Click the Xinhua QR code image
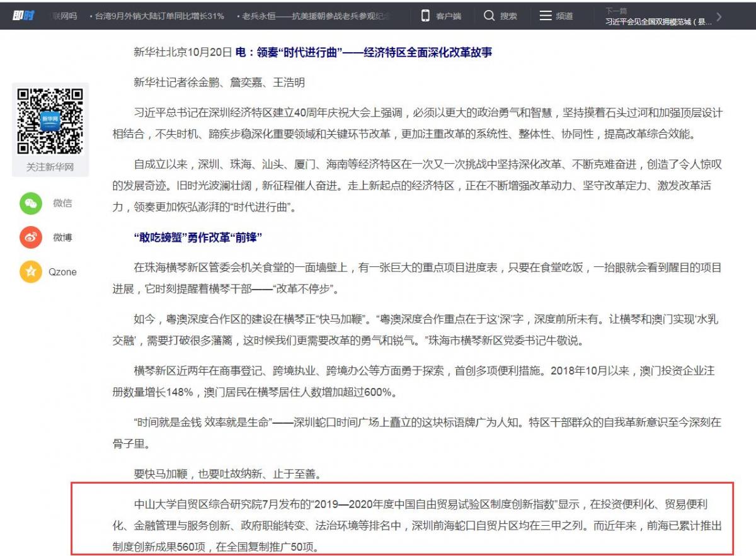Screen dimensions: 756x556 [x=50, y=122]
